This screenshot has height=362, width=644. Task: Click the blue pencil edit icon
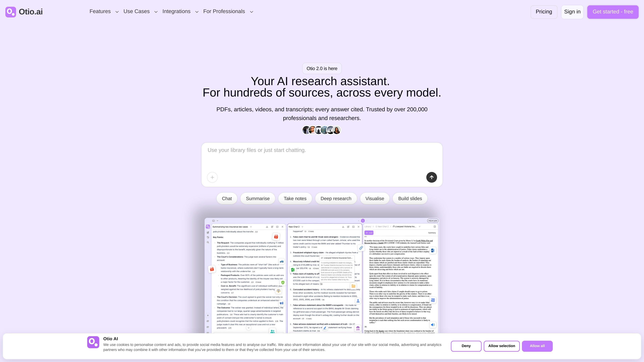tap(325, 328)
